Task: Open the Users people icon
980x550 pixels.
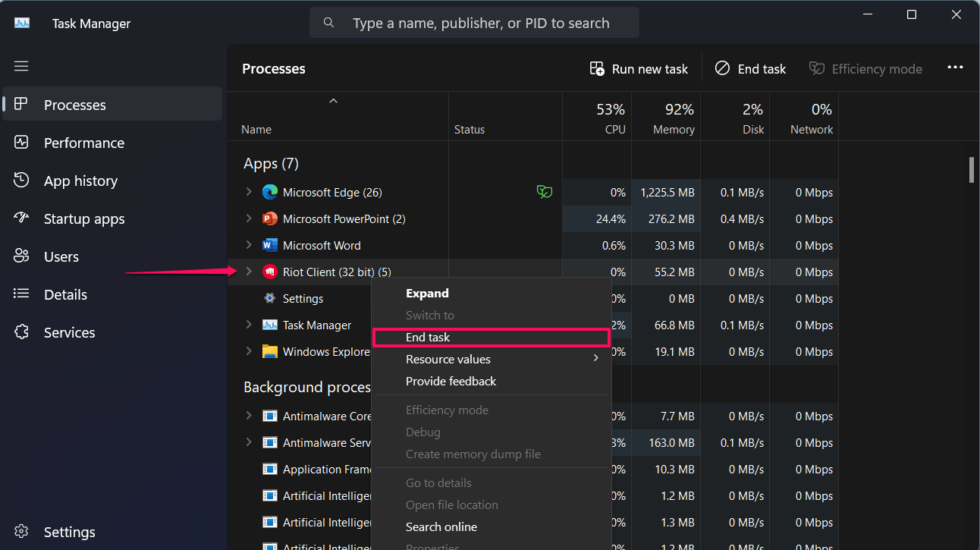Action: tap(21, 256)
